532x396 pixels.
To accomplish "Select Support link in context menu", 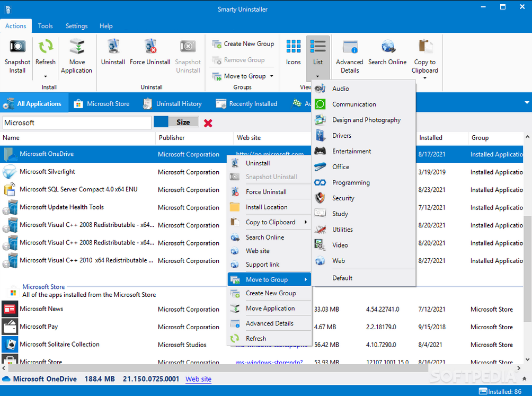I will coord(269,265).
